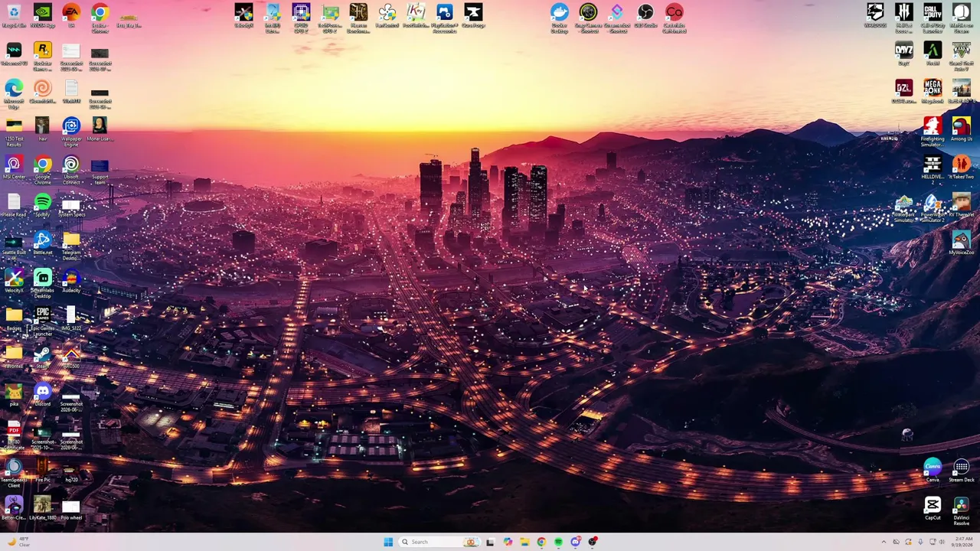Launch Google Chrome from the desktop
Viewport: 980px width, 551px height.
42,171
